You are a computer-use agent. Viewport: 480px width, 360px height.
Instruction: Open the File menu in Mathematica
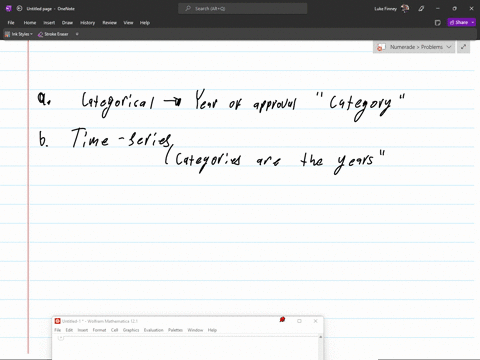click(x=58, y=330)
